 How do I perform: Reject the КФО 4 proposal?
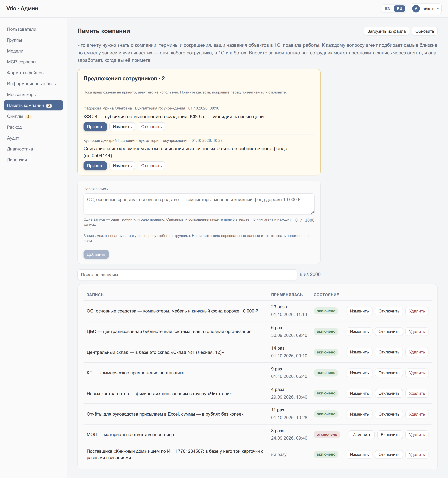[x=151, y=127]
